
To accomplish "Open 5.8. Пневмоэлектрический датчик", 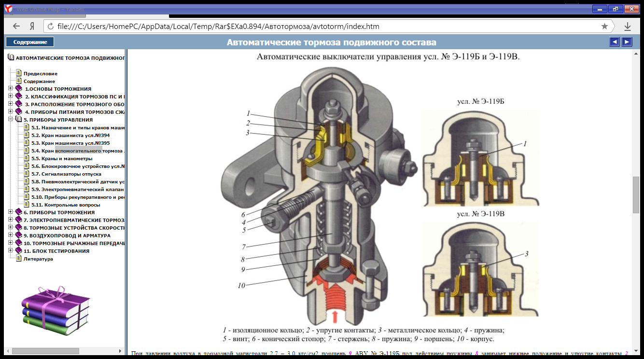I will tap(78, 182).
